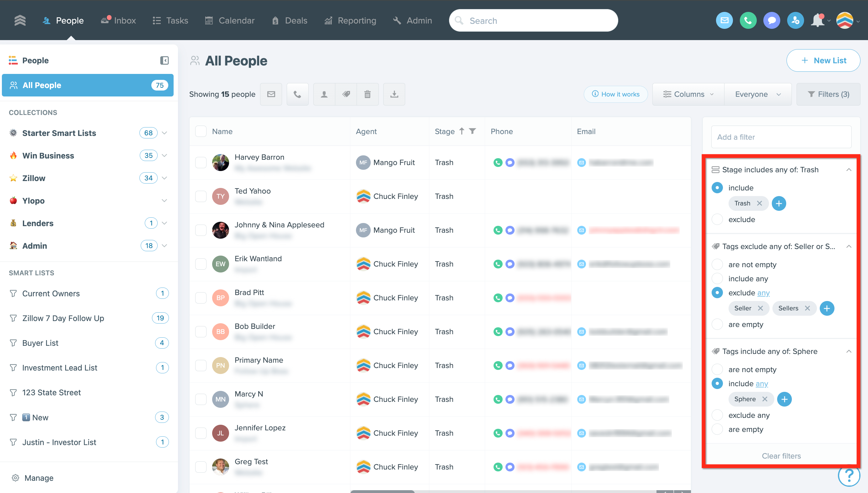Screen dimensions: 868x493
Task: Expand the Zillow collection chevron
Action: (164, 178)
